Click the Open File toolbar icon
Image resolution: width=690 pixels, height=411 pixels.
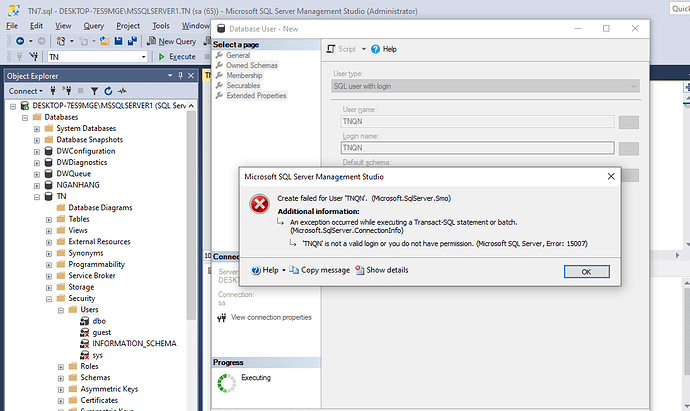click(104, 41)
